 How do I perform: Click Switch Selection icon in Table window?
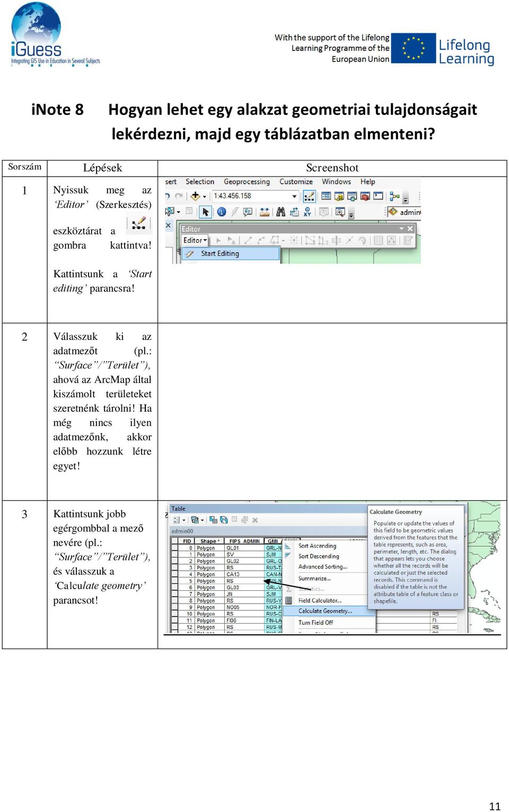pos(224,520)
